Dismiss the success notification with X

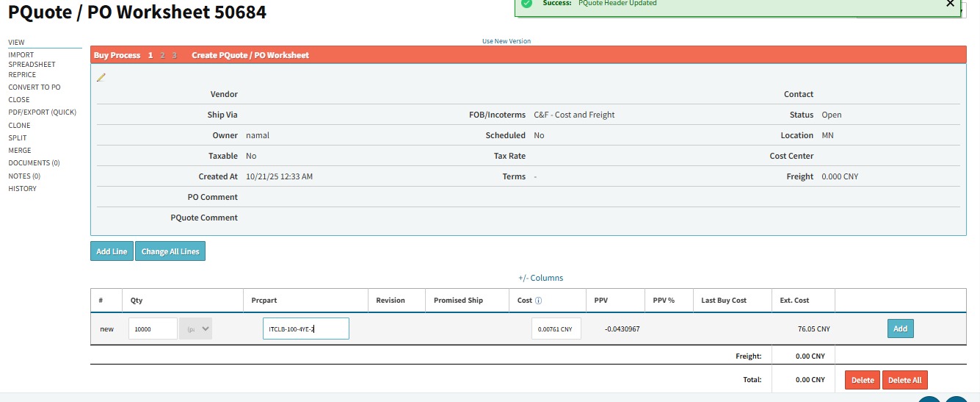pyautogui.click(x=951, y=4)
